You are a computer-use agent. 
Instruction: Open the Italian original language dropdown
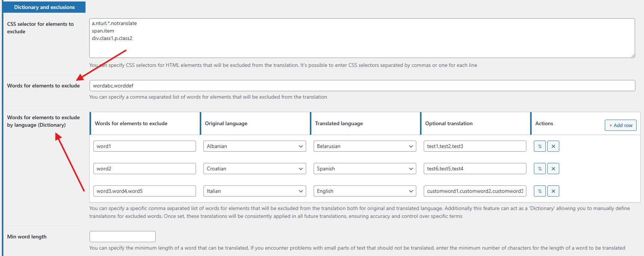(x=255, y=191)
